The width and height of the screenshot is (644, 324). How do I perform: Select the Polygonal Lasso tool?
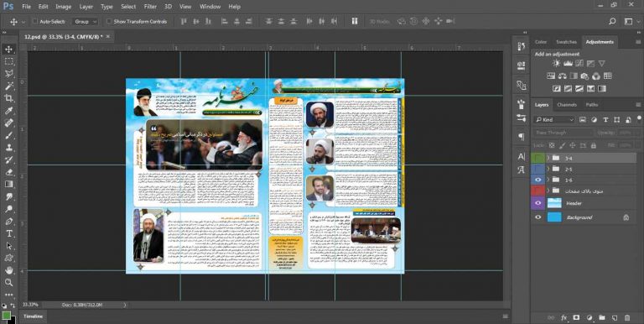tap(8, 74)
